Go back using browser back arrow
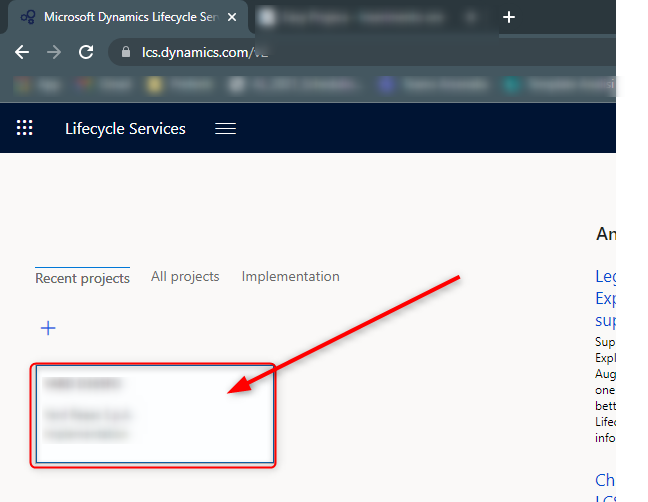This screenshot has width=648, height=502. click(x=22, y=52)
